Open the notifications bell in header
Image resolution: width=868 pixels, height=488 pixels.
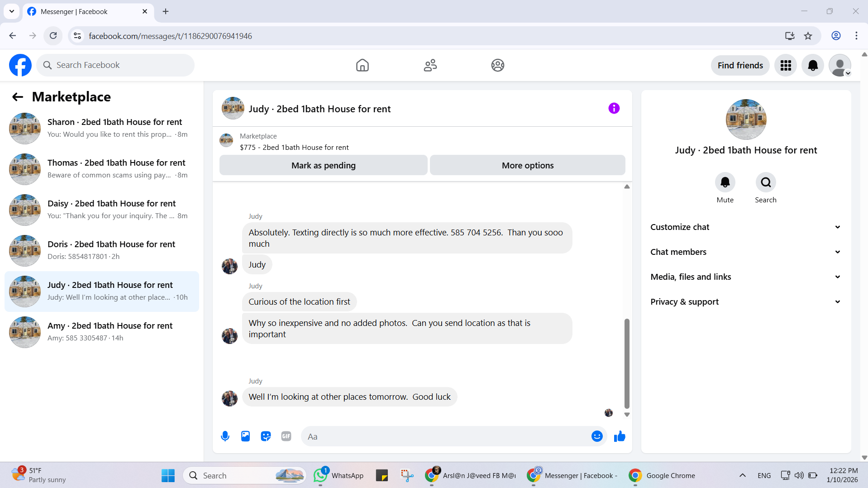(813, 65)
